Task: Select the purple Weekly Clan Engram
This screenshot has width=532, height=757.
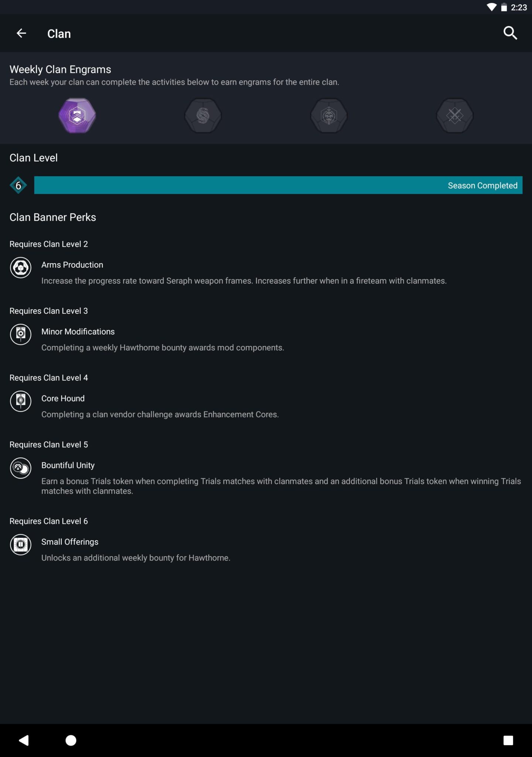Action: (x=77, y=115)
